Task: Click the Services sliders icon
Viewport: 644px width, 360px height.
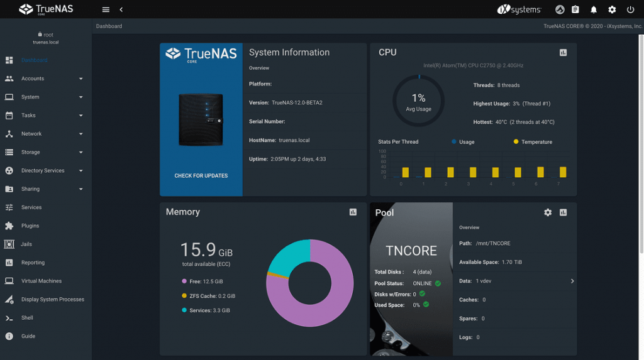Action: 9,207
